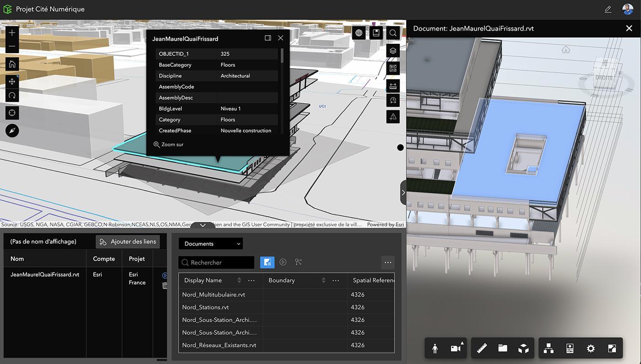Toggle the highlighted map filter button
Viewport: 641px width, 364px height.
point(267,262)
